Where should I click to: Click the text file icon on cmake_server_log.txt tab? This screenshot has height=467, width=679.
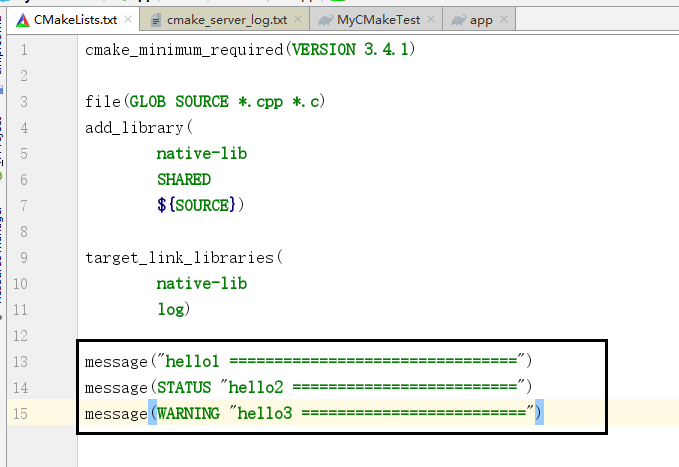156,20
